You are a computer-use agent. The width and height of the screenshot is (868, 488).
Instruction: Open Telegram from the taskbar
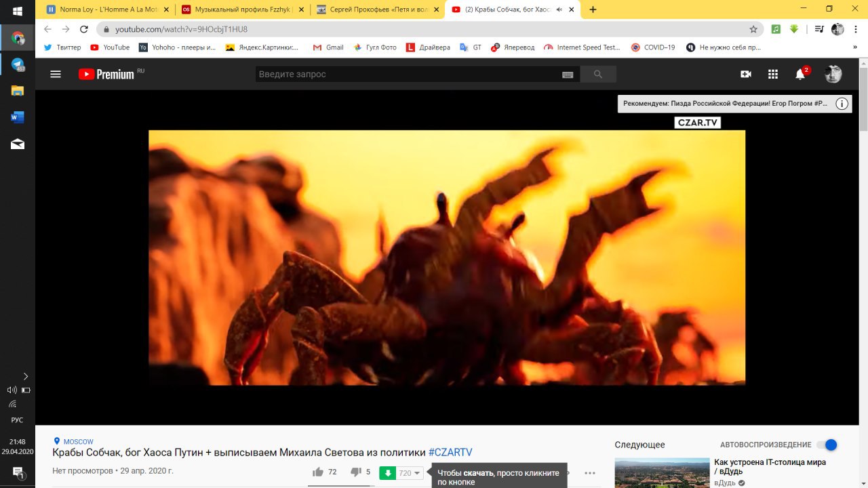tap(18, 64)
